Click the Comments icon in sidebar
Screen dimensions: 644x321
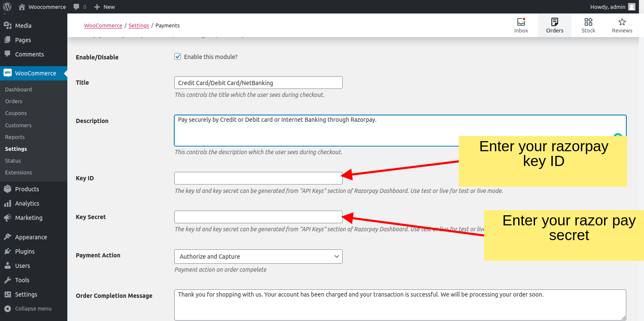click(x=8, y=54)
